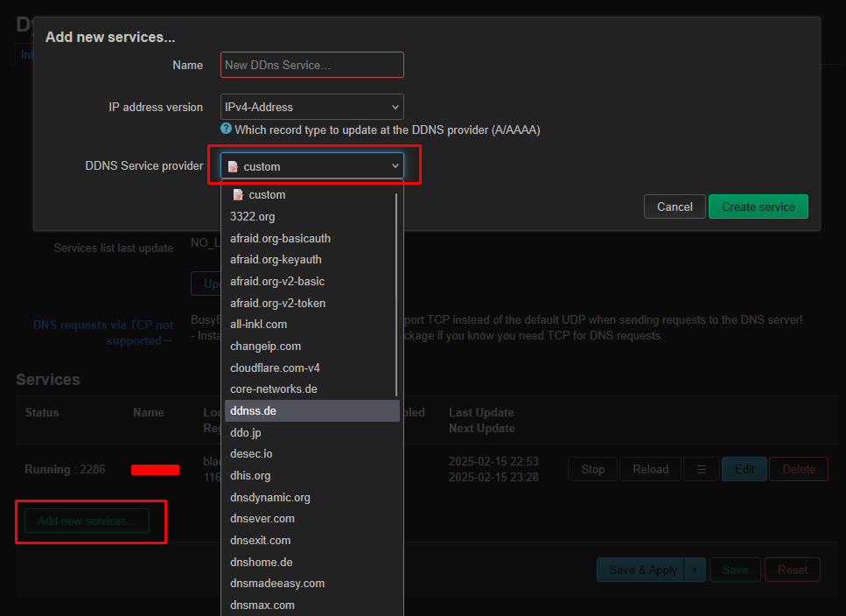Image resolution: width=846 pixels, height=616 pixels.
Task: Choose core-networks.de provider
Action: [x=311, y=388]
